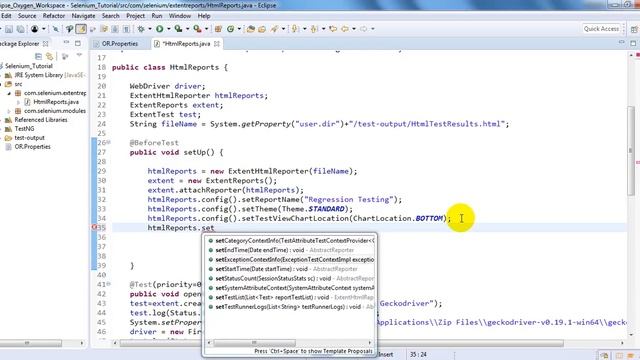The width and height of the screenshot is (640, 360).
Task: Click the error marker on line 35
Action: (x=94, y=227)
